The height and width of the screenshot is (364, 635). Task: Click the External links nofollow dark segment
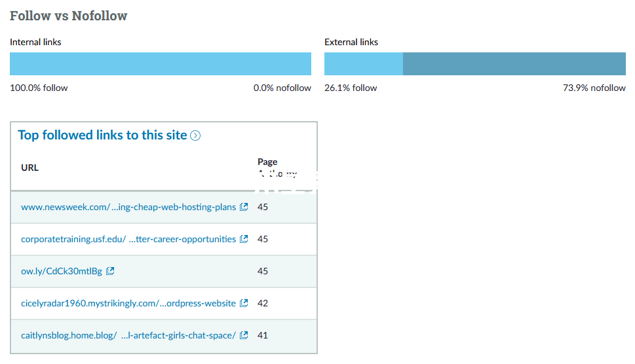coord(514,64)
